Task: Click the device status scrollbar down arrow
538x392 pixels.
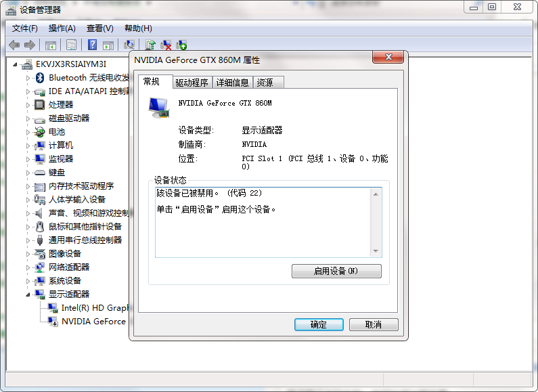Action: (x=376, y=251)
